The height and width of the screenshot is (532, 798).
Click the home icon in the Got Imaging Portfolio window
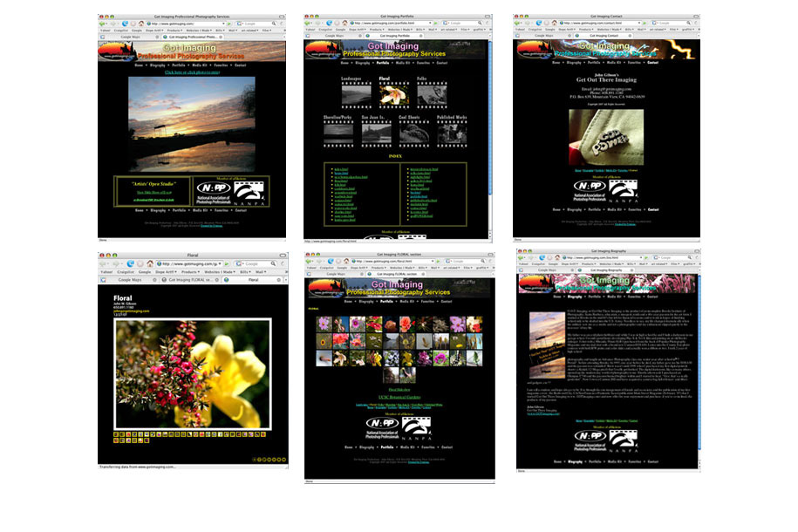click(345, 23)
